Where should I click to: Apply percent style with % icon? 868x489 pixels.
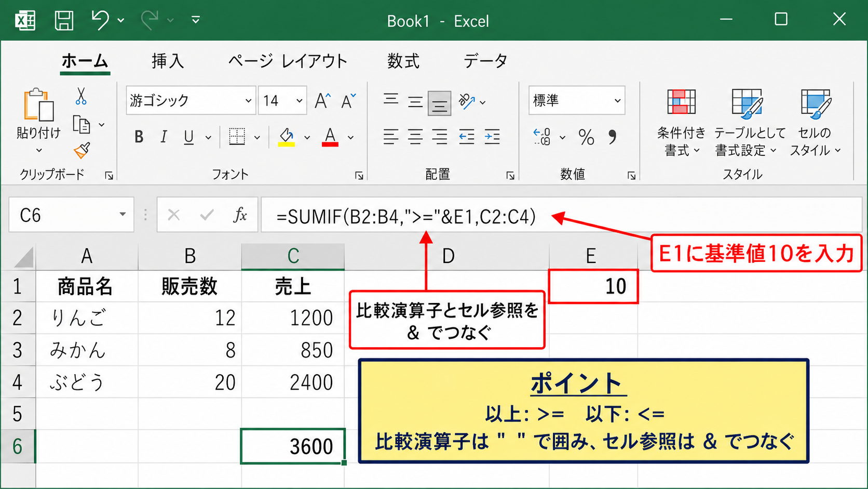pos(586,137)
